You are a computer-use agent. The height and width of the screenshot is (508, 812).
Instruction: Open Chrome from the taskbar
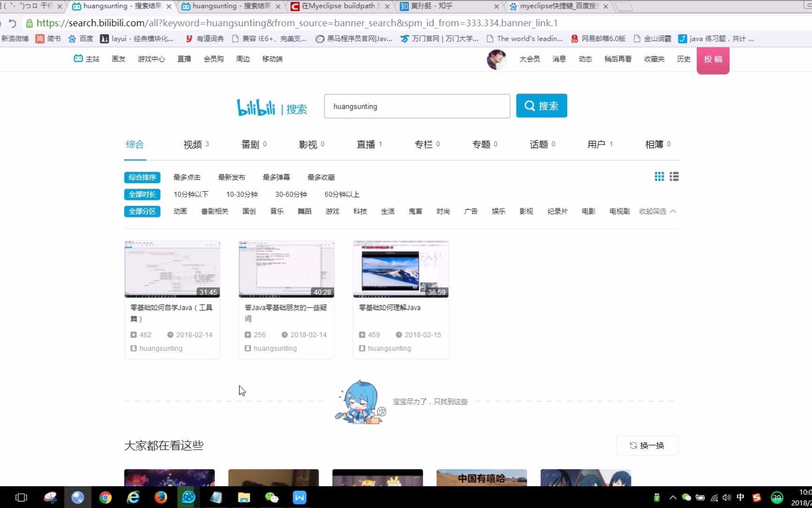pyautogui.click(x=105, y=497)
